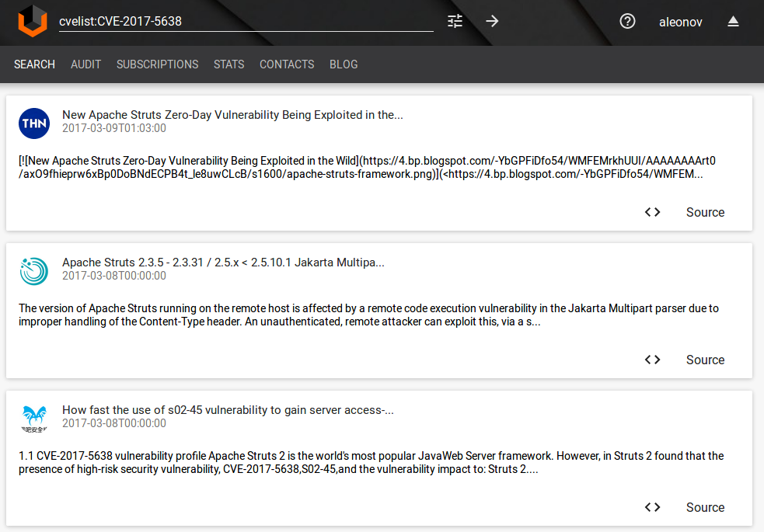
Task: Show raw code for THN Struts article
Action: tap(652, 212)
